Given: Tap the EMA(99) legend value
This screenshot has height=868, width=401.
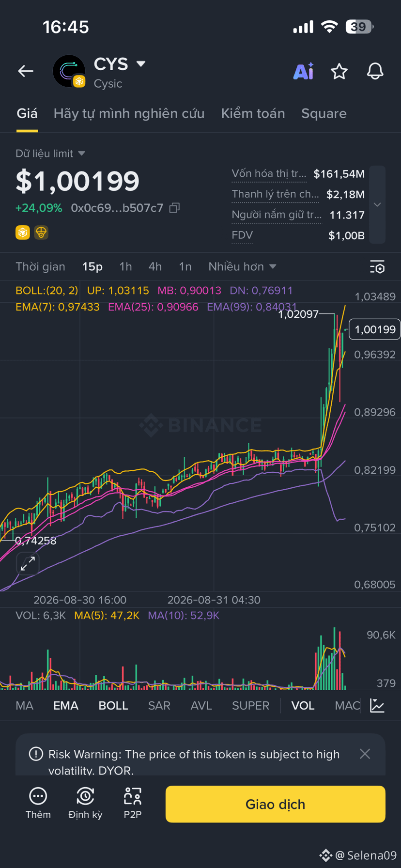Looking at the screenshot, I should point(251,307).
